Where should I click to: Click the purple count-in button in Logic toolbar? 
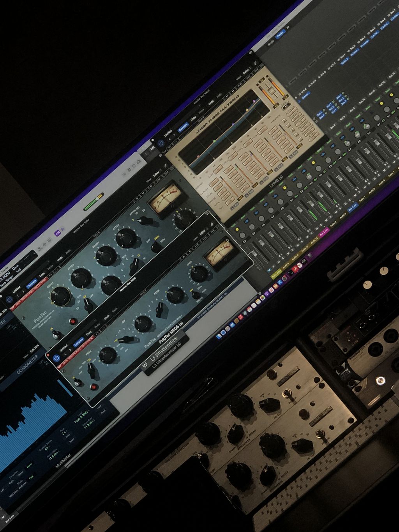pyautogui.click(x=57, y=233)
